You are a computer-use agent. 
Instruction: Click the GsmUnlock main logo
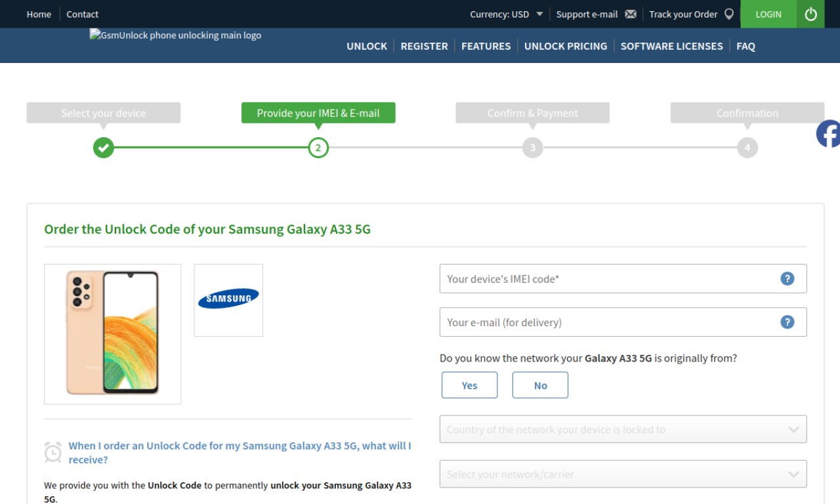click(x=175, y=35)
